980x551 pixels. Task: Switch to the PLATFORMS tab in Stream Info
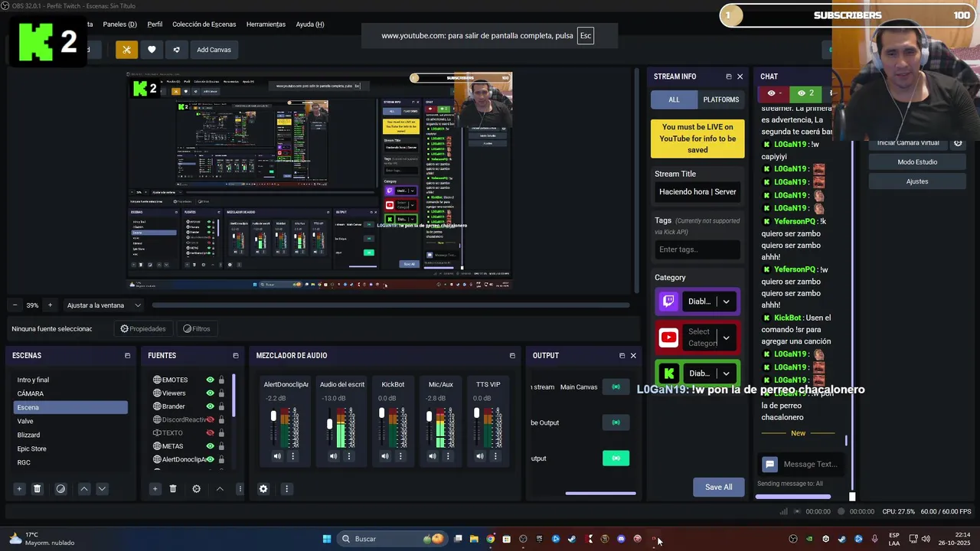[720, 99]
